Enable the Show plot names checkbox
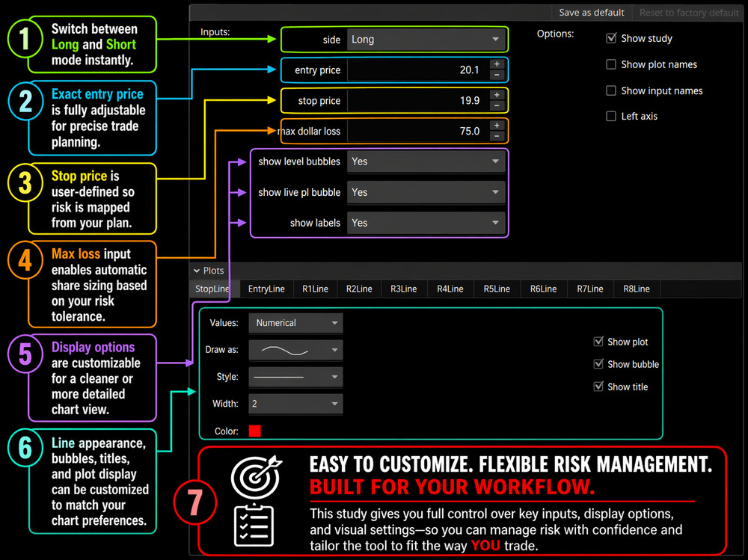Screen dimensions: 748x560 611,65
